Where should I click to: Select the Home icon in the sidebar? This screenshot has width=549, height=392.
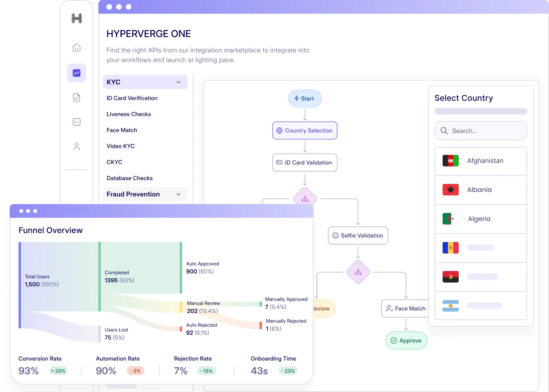click(x=77, y=48)
